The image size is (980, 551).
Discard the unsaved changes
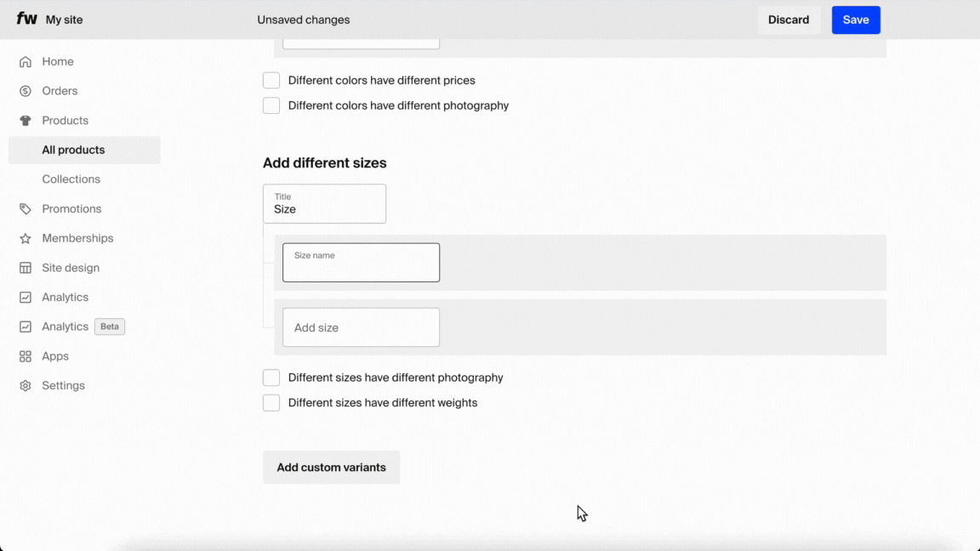788,20
